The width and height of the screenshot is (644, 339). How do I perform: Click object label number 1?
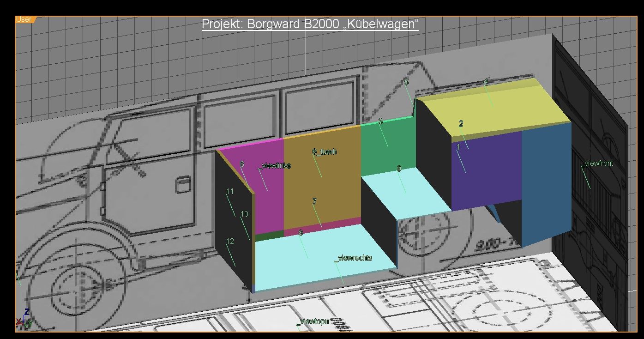[x=458, y=147]
